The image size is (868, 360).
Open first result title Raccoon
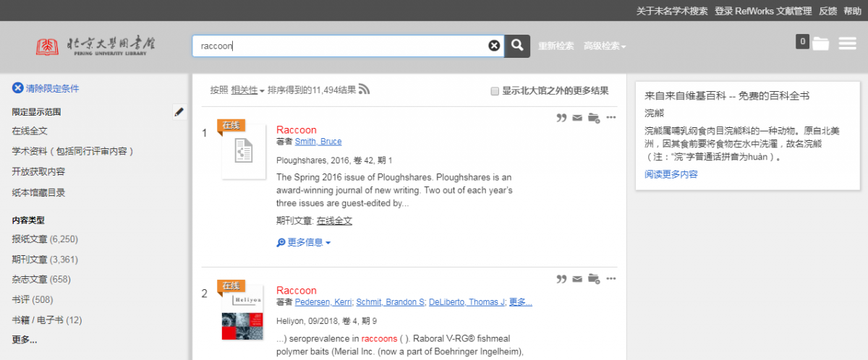[297, 130]
